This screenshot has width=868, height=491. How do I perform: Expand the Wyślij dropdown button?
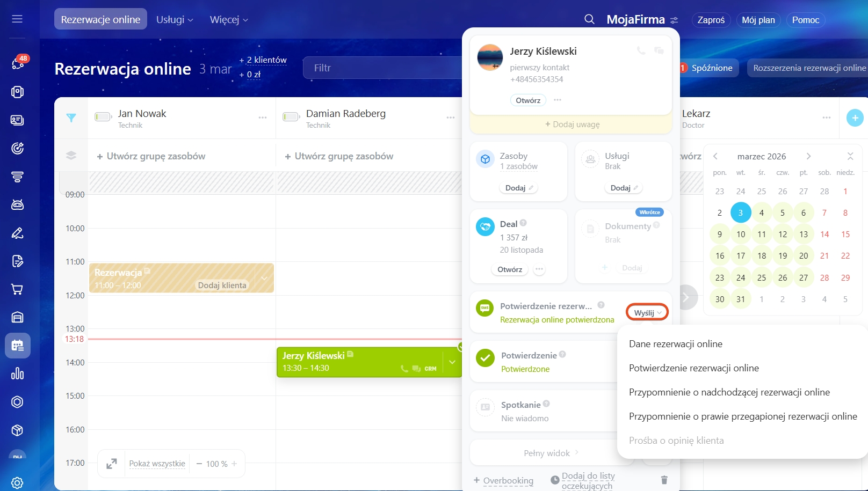pyautogui.click(x=647, y=313)
